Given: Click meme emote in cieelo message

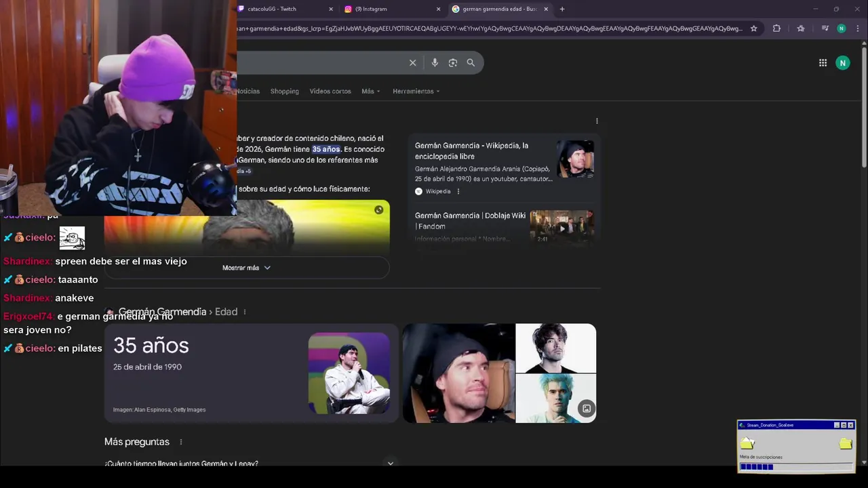Looking at the screenshot, I should pos(72,238).
